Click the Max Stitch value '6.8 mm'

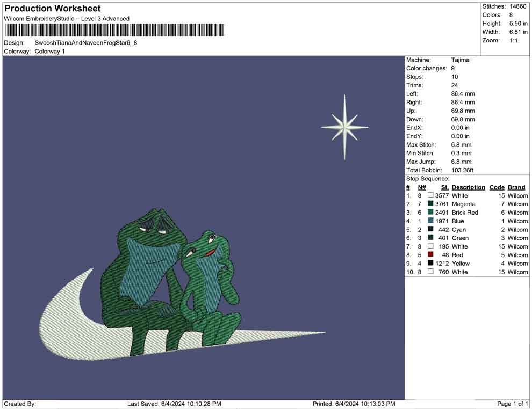tap(462, 145)
